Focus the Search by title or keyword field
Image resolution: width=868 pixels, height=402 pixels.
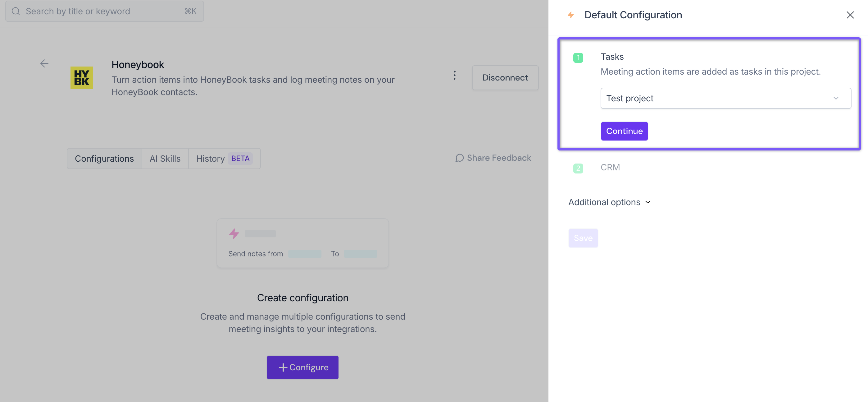click(104, 11)
